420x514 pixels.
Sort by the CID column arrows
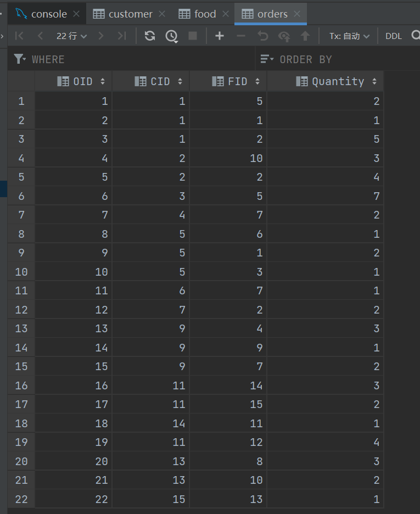click(x=180, y=81)
